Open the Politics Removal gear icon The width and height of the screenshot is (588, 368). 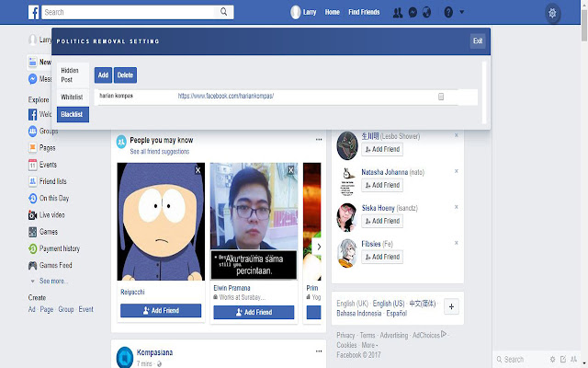coord(552,13)
